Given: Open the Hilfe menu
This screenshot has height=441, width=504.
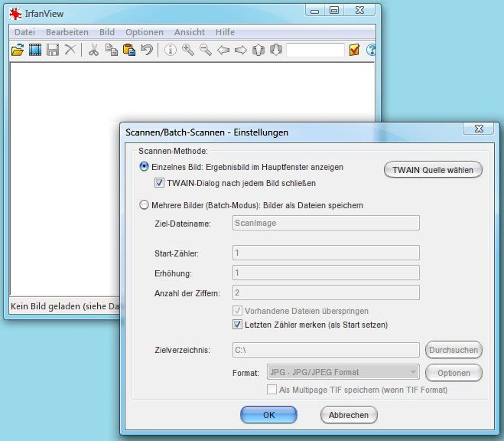Looking at the screenshot, I should (x=225, y=32).
